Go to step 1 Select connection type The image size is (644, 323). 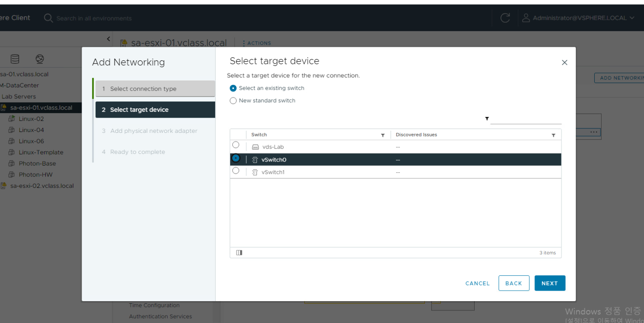(155, 89)
